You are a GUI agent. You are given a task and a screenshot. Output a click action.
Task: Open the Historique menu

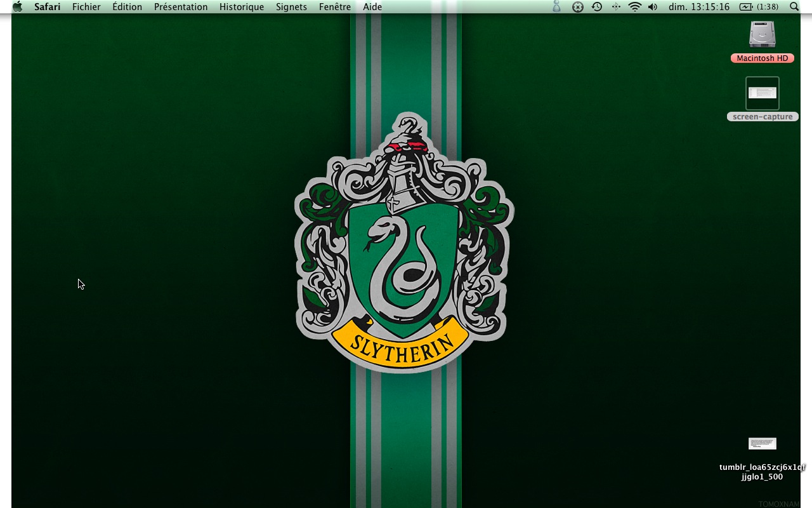(x=242, y=7)
